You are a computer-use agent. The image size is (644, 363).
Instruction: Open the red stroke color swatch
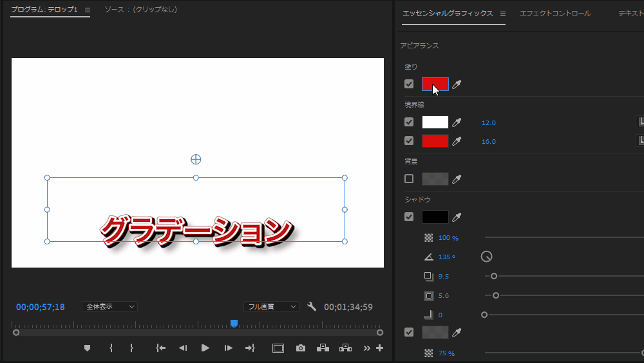click(x=435, y=141)
